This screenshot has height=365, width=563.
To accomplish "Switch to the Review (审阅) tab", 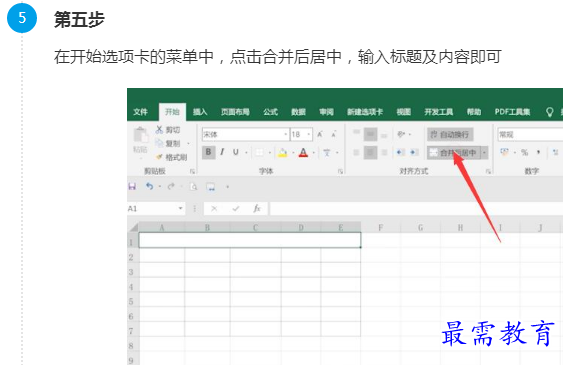I will [x=326, y=112].
